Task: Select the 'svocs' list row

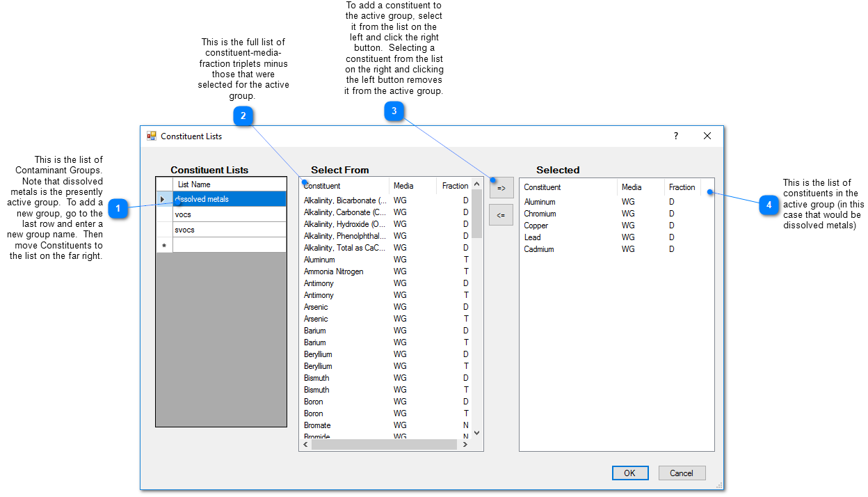Action: click(230, 230)
